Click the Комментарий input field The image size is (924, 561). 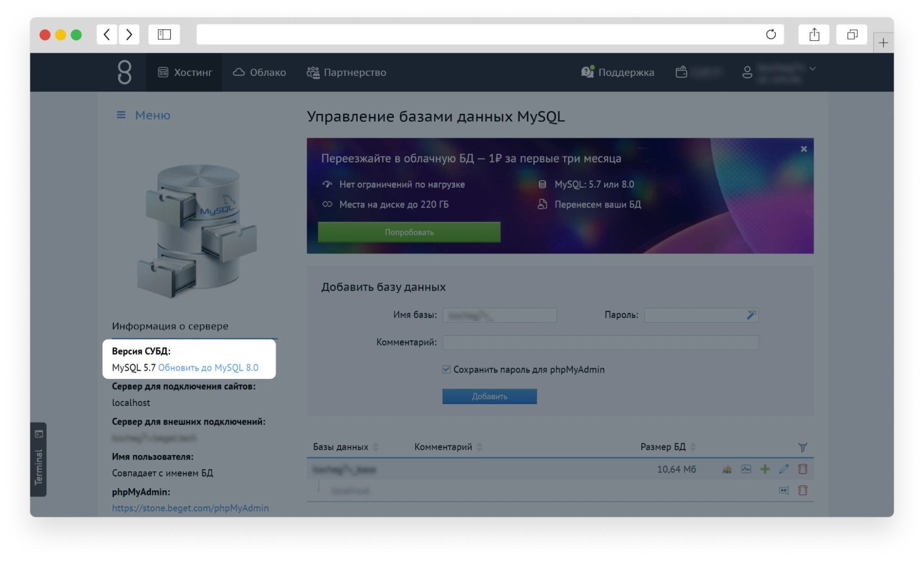point(600,342)
